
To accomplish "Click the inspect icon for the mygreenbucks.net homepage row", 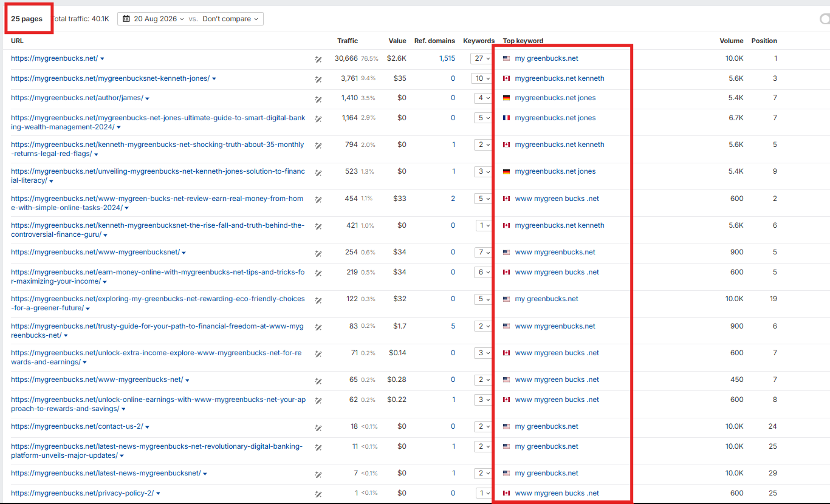I will (318, 60).
